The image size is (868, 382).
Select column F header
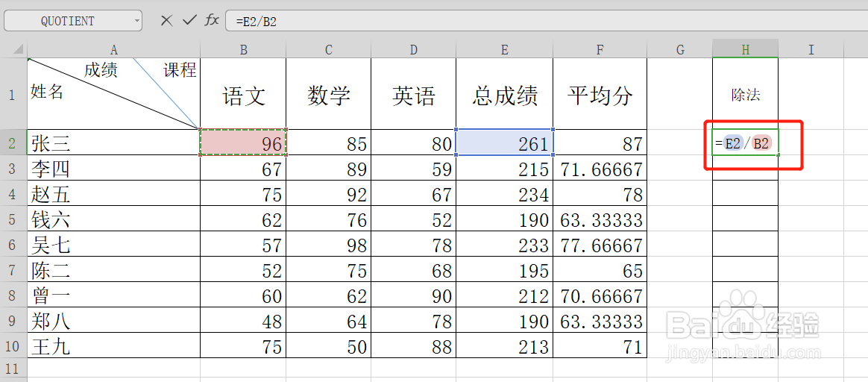point(600,50)
